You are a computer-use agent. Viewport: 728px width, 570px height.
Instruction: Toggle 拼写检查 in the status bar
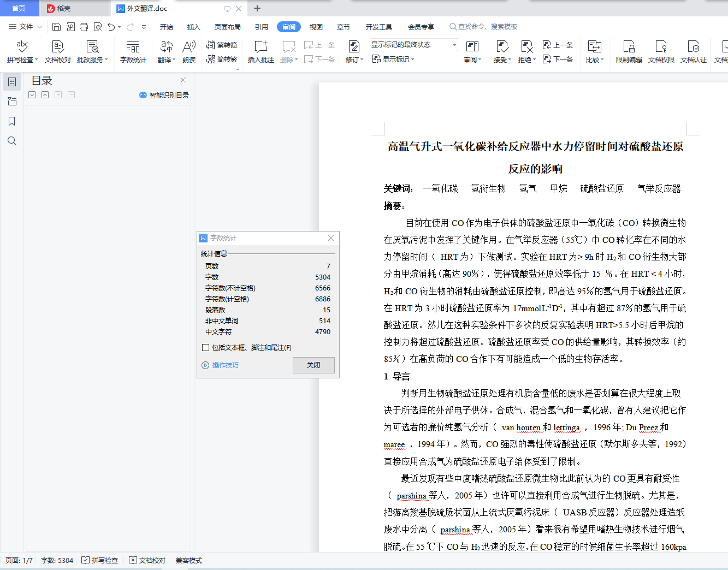pyautogui.click(x=100, y=561)
